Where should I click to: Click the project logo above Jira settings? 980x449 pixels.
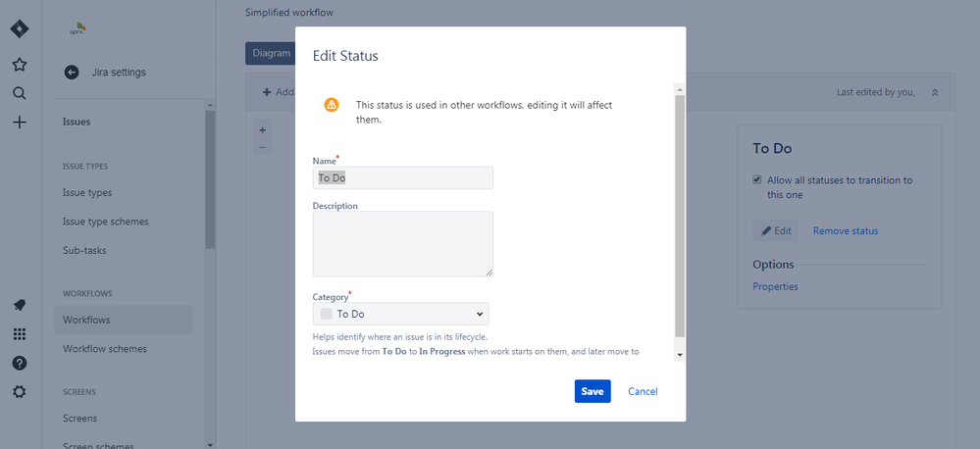click(77, 28)
